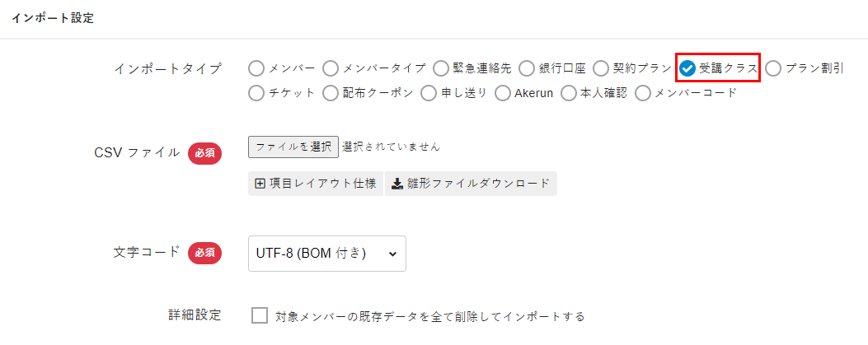This screenshot has height=345, width=868.
Task: Choose the Akerun import type
Action: pyautogui.click(x=503, y=93)
